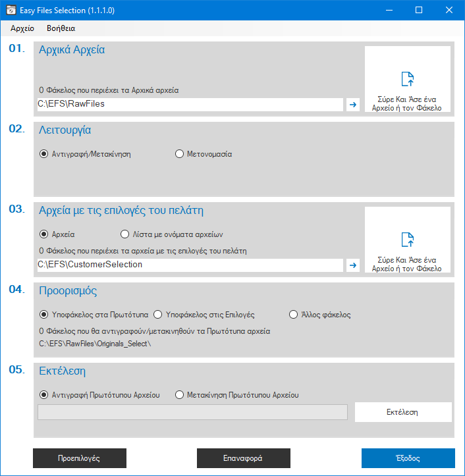Click the browse arrow next to CustomerSelection path
The image size is (465, 476).
click(x=352, y=265)
